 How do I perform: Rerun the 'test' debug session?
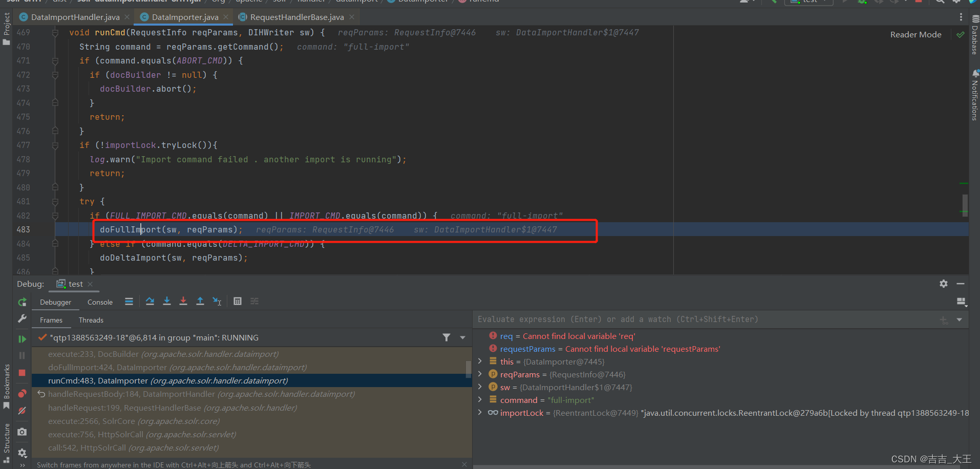[22, 302]
